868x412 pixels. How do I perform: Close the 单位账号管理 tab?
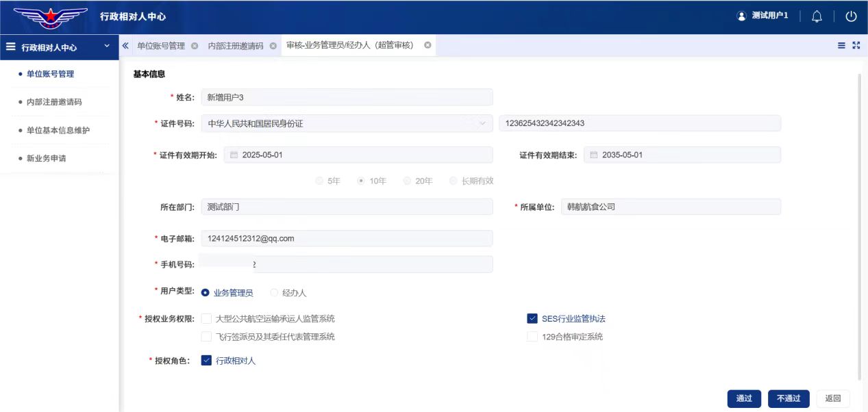pyautogui.click(x=195, y=46)
